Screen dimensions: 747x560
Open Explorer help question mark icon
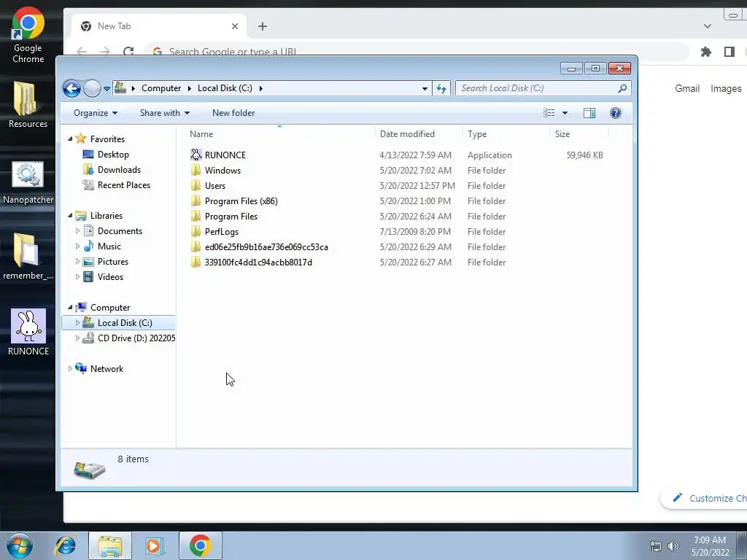click(x=616, y=113)
